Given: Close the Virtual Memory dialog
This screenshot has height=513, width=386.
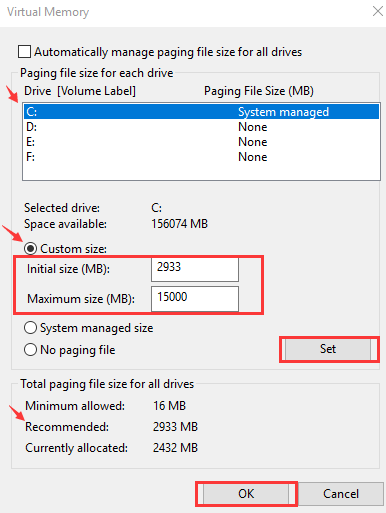Looking at the screenshot, I should 377,11.
